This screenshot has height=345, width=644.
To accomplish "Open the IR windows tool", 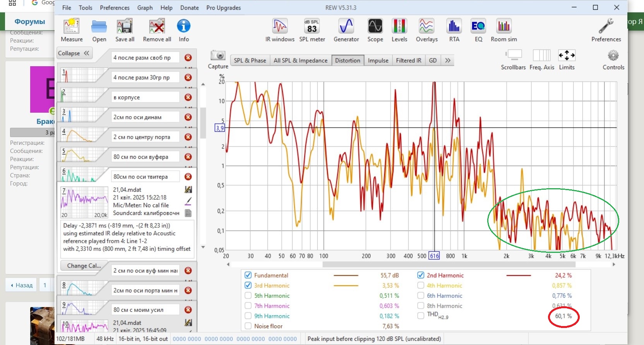I will (x=280, y=26).
